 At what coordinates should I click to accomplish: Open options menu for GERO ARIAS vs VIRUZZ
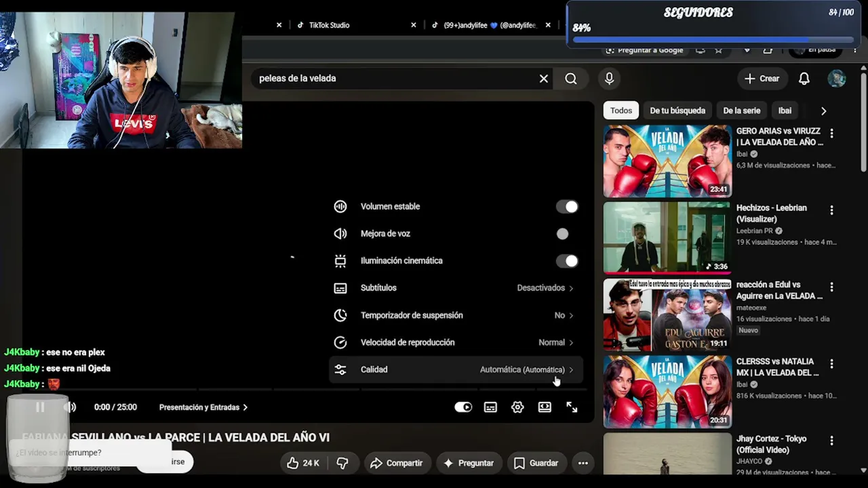click(831, 134)
